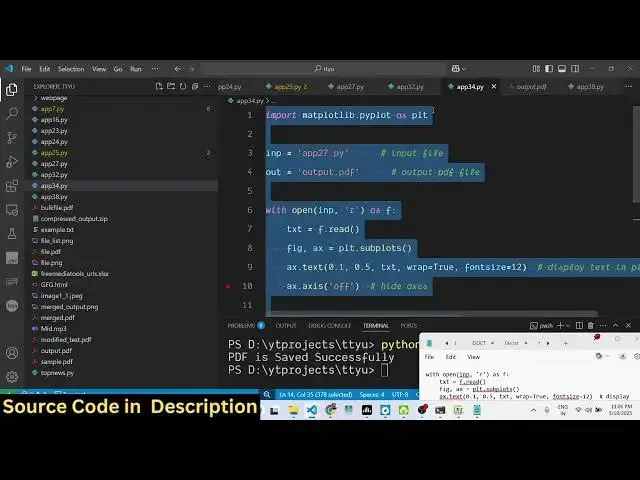Go back with the title bar arrow
Image resolution: width=640 pixels, height=480 pixels.
pos(178,69)
